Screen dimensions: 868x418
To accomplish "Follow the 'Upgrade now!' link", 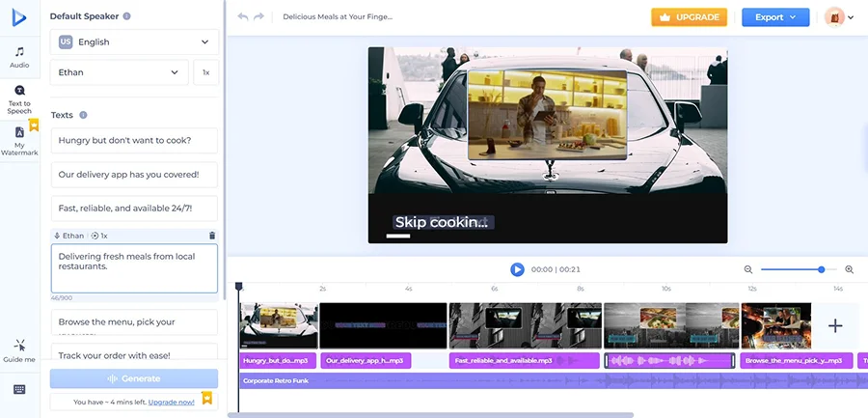I will (171, 402).
